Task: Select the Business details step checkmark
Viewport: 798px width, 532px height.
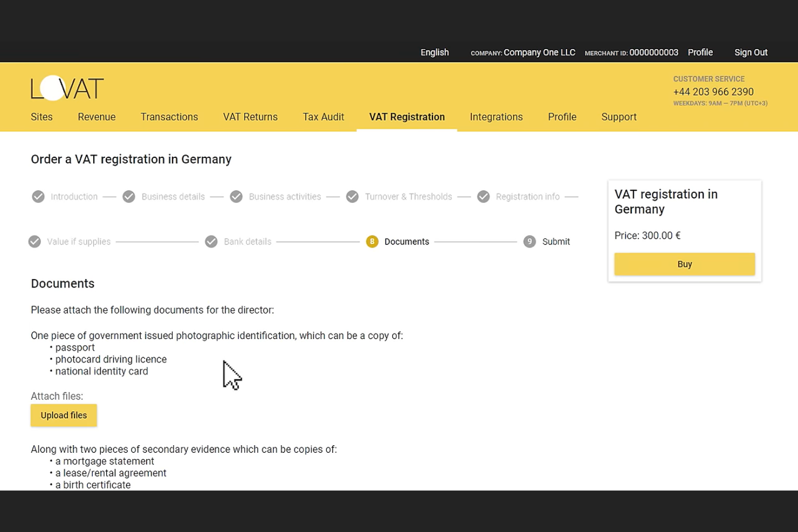Action: (128, 196)
